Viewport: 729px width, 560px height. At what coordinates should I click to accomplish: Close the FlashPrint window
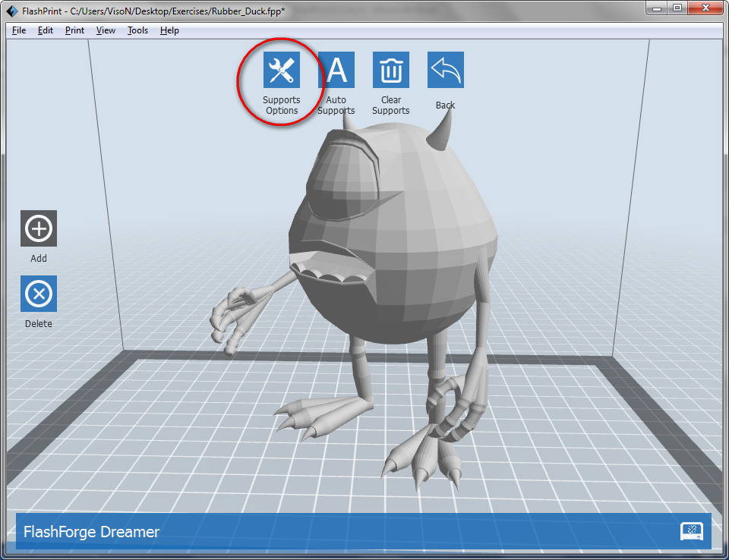click(705, 8)
